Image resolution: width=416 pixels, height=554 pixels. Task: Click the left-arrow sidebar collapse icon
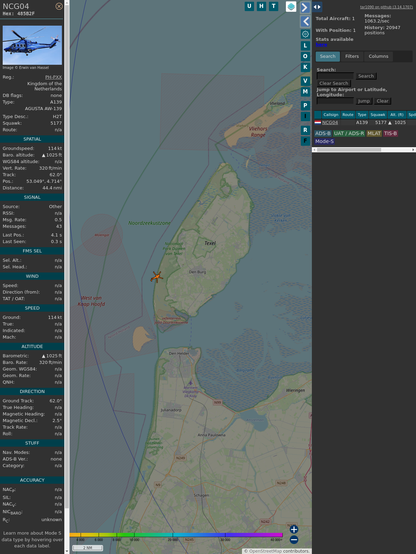tap(305, 22)
